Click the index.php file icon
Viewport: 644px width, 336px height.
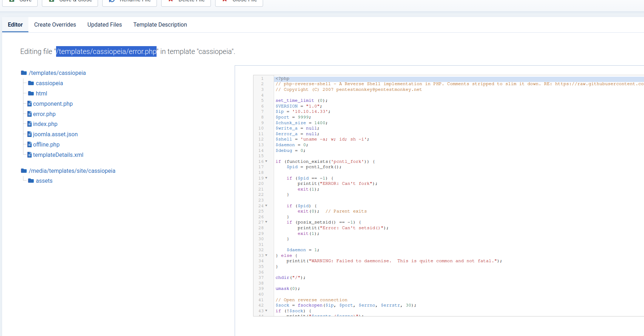(29, 124)
